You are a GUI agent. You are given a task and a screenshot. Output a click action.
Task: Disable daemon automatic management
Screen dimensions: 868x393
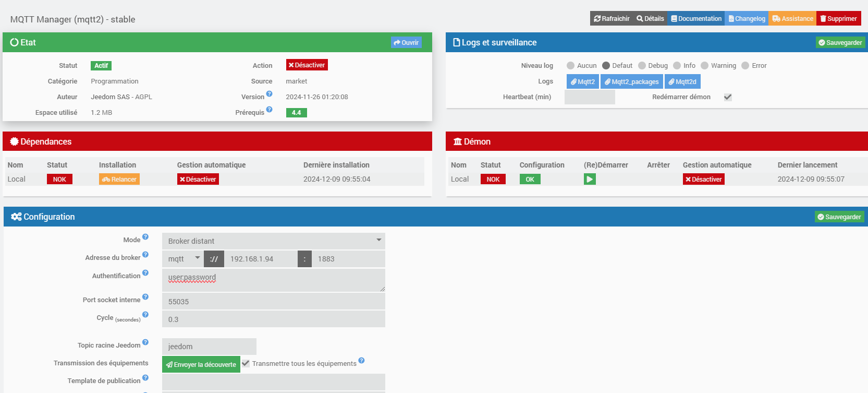coord(704,179)
